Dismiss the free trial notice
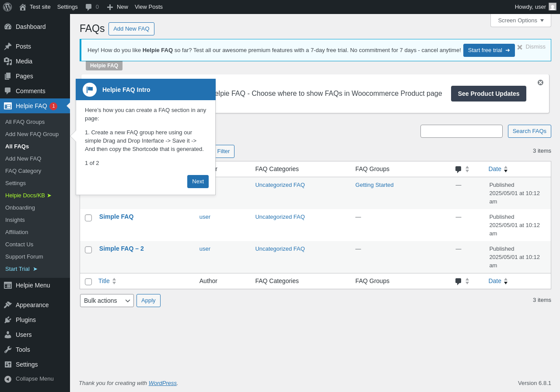The height and width of the screenshot is (392, 560). pos(520,47)
